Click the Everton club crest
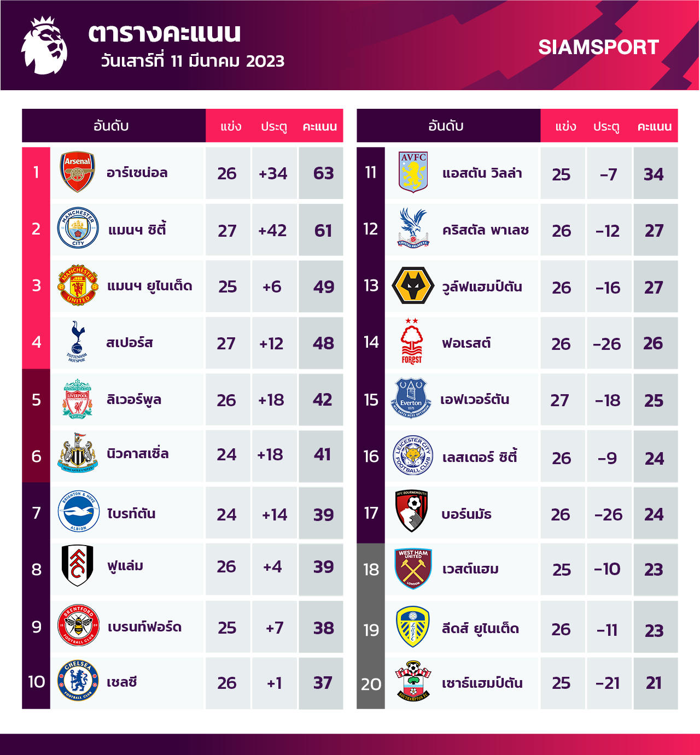The image size is (700, 755). click(x=411, y=399)
